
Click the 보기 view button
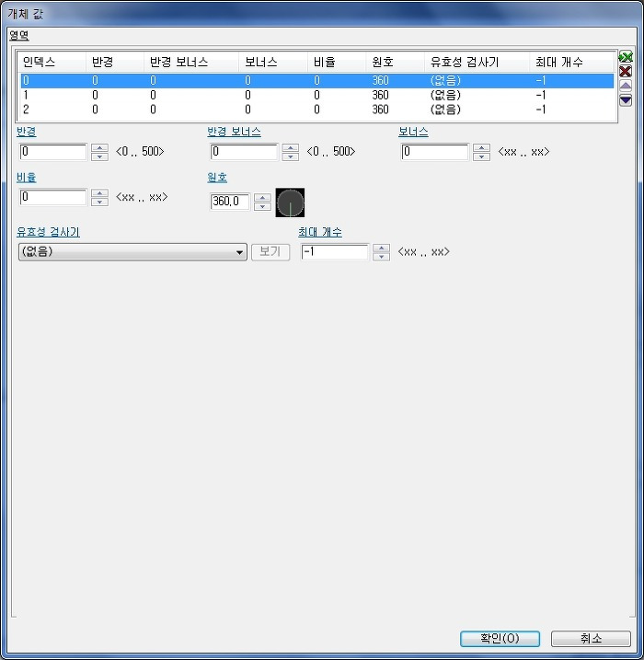270,251
